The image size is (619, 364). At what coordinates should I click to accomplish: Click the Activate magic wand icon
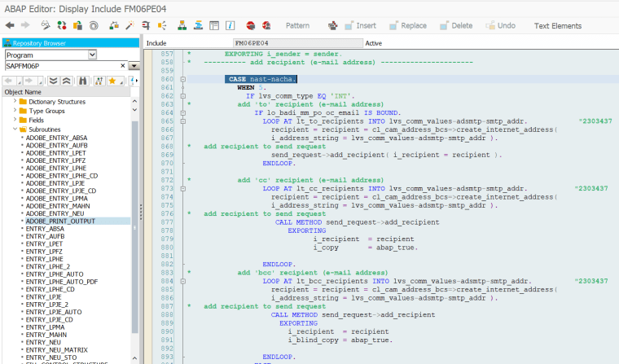[130, 26]
